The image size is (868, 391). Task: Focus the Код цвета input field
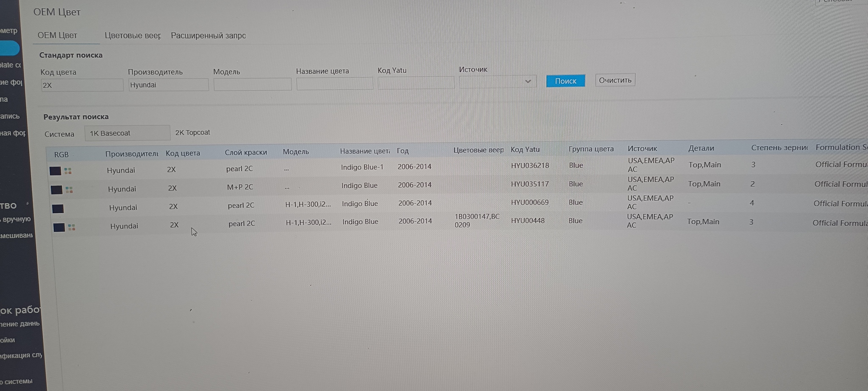click(82, 85)
